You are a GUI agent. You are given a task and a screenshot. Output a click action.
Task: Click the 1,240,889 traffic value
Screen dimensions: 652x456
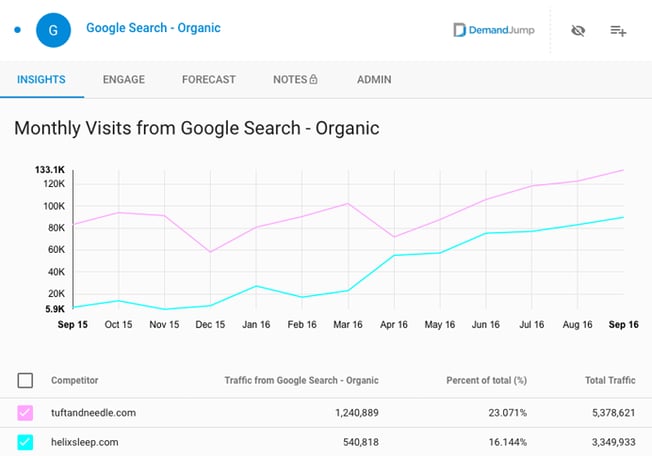coord(357,413)
